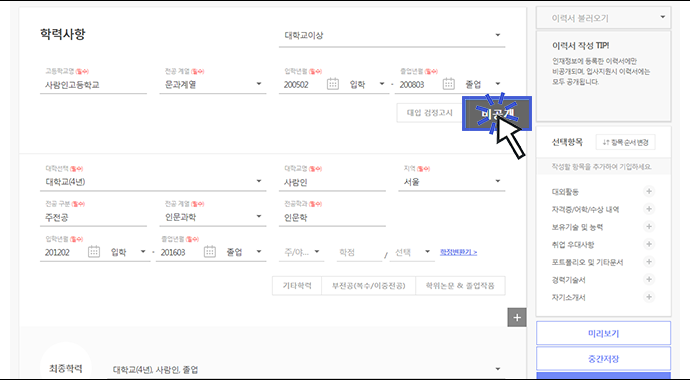Open the high school admission date calendar icon
The width and height of the screenshot is (690, 380).
coord(333,84)
